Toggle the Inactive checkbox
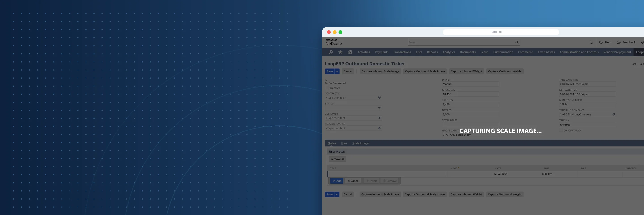 click(x=326, y=88)
